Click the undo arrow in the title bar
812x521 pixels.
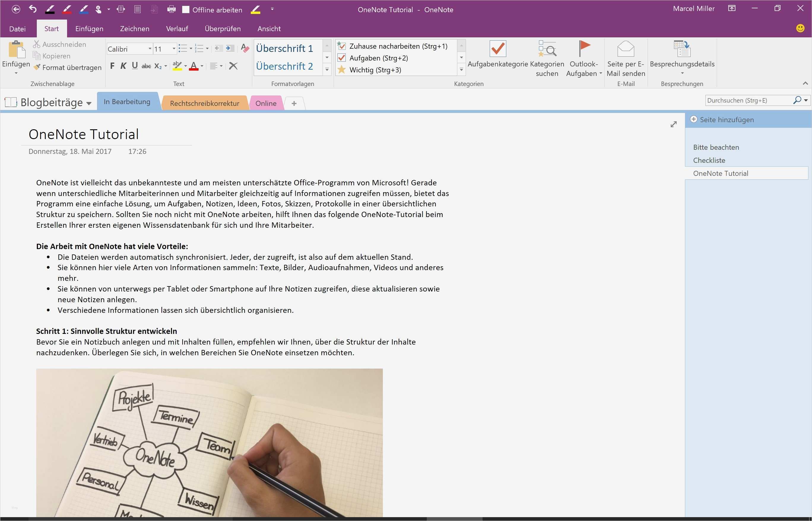33,9
